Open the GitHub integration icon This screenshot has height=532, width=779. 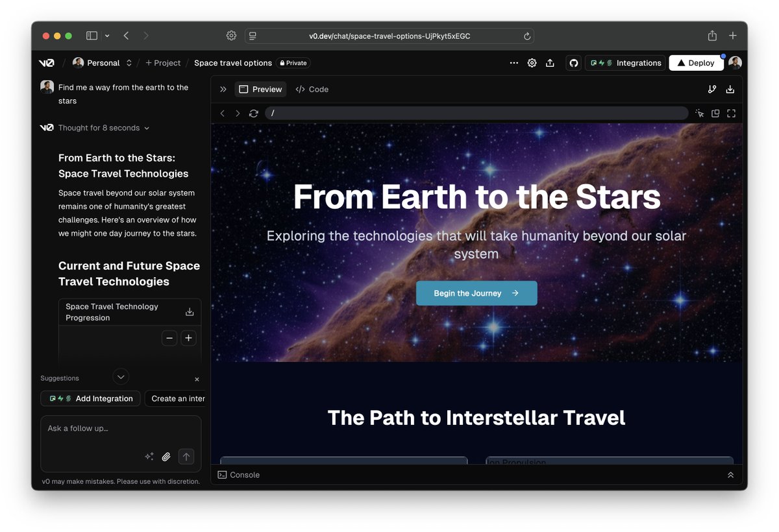[x=573, y=63]
